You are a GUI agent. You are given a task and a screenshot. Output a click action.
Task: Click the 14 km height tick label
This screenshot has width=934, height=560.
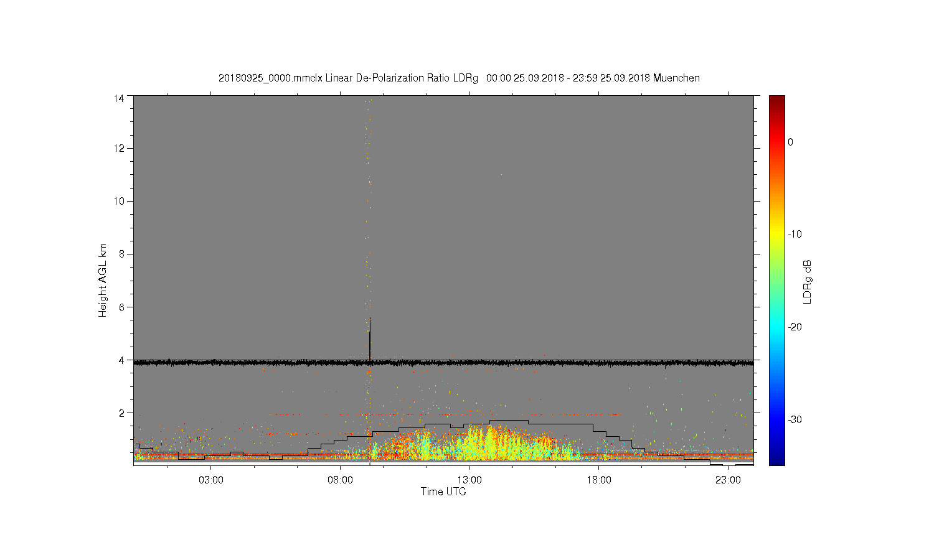(x=119, y=98)
